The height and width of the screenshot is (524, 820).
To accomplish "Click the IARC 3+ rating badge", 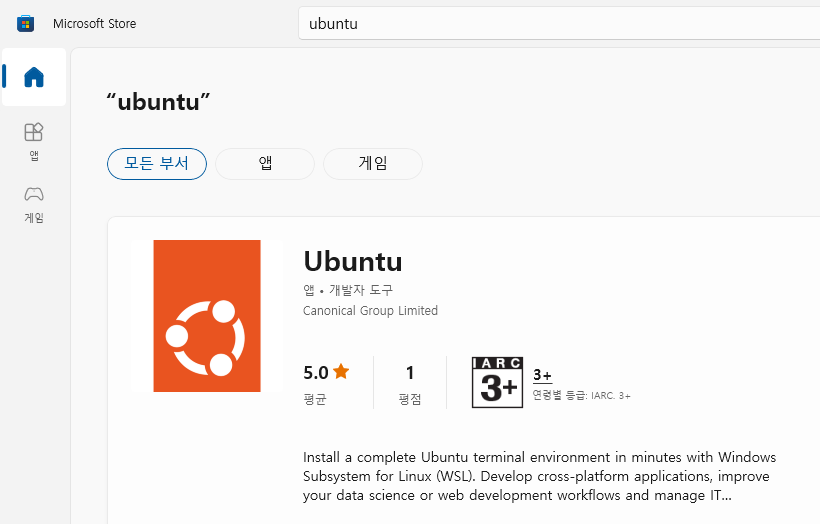I will click(497, 382).
